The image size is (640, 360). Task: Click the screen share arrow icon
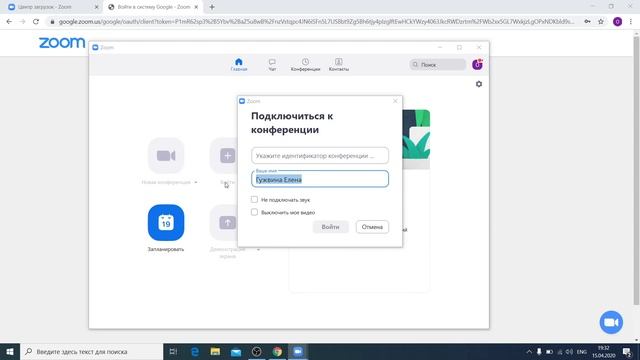coord(227,222)
